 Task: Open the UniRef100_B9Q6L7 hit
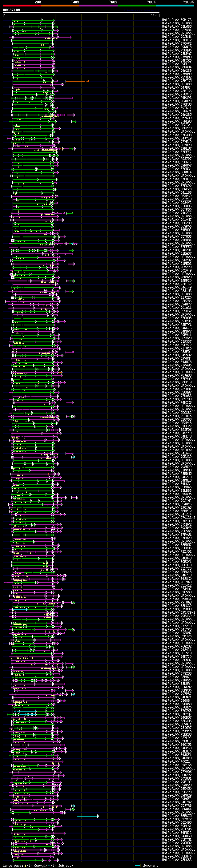pos(177,162)
